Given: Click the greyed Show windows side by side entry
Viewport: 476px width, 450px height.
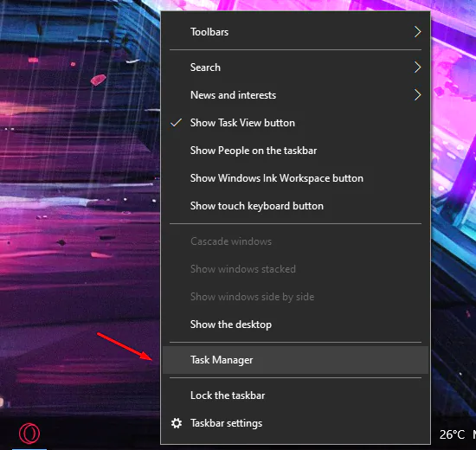Looking at the screenshot, I should 295,297.
